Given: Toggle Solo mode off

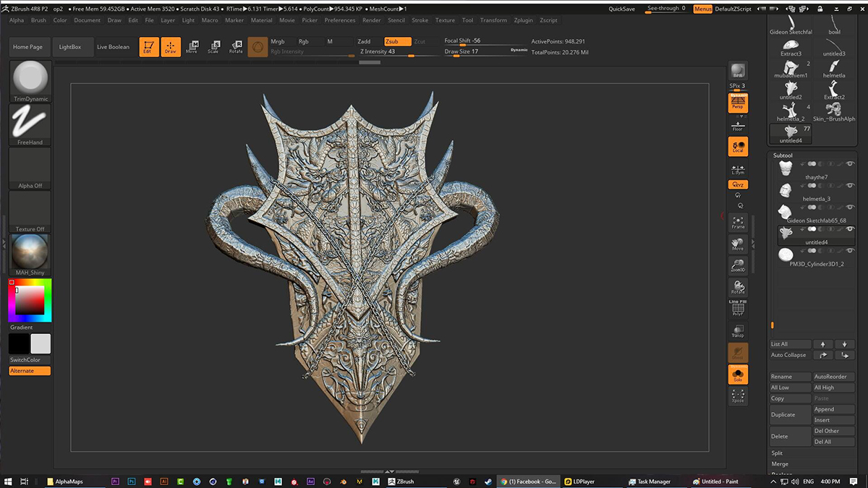Looking at the screenshot, I should point(738,374).
